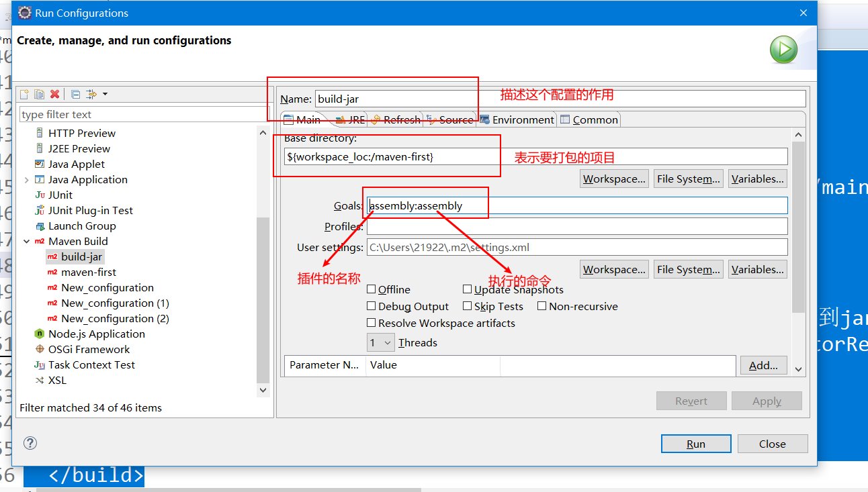Toggle the Non-recursive checkbox

[542, 306]
